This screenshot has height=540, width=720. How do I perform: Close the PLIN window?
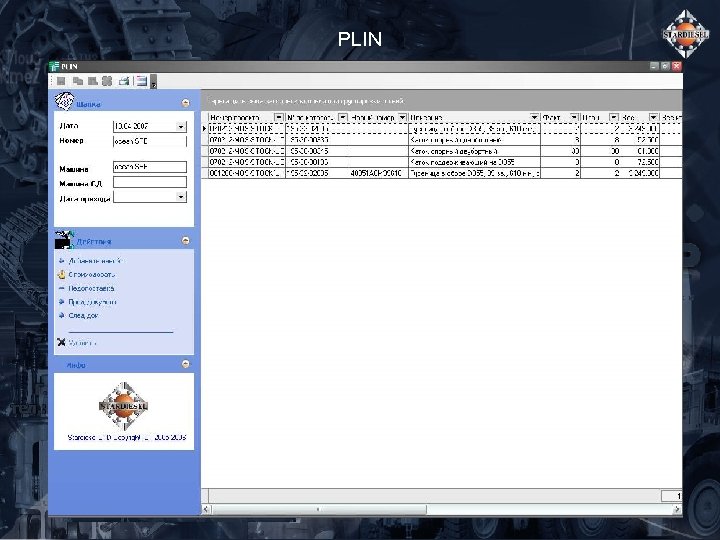pos(676,66)
